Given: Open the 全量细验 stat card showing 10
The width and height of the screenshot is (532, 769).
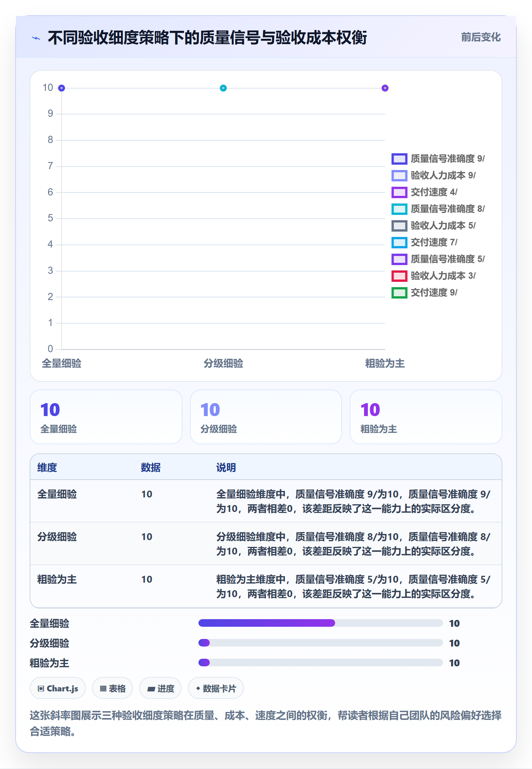Looking at the screenshot, I should click(x=106, y=417).
